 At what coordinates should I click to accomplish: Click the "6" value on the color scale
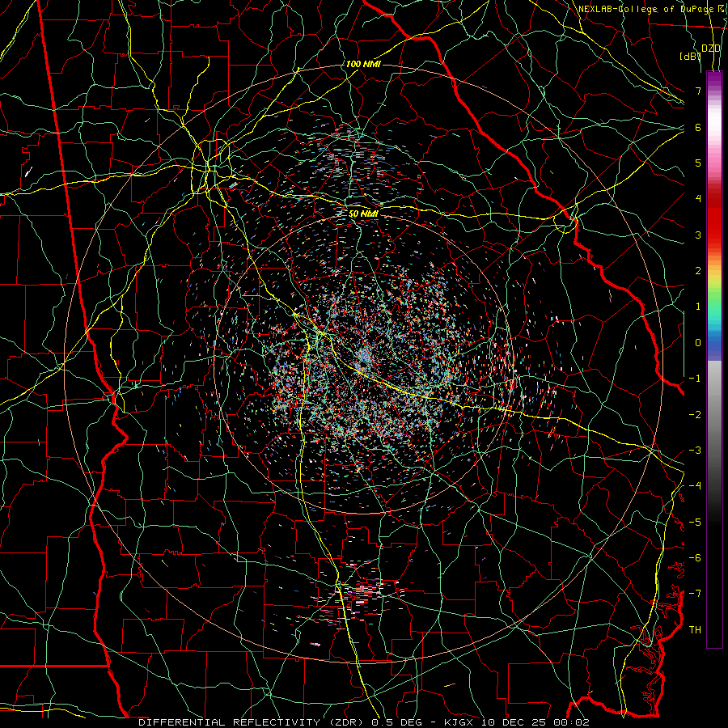tap(698, 127)
